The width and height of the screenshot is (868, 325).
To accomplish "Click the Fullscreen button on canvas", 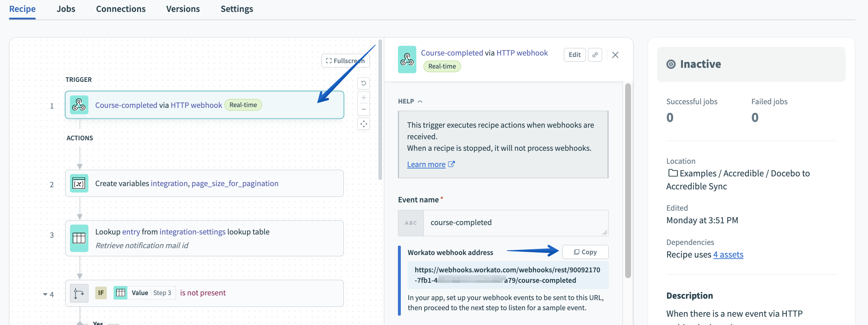I will pos(345,61).
